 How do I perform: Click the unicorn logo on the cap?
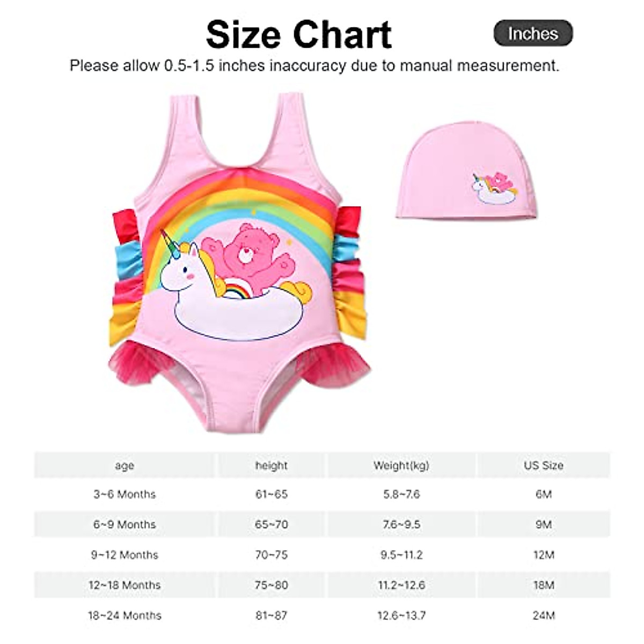click(493, 188)
